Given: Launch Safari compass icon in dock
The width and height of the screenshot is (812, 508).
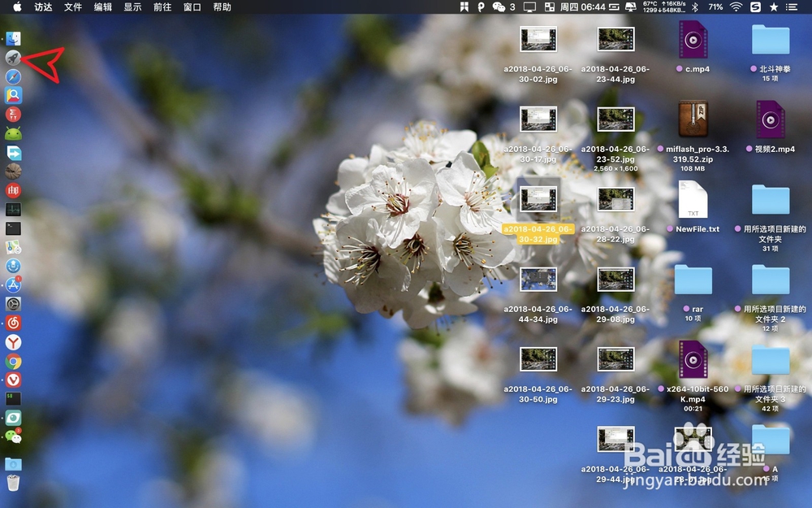Looking at the screenshot, I should pyautogui.click(x=14, y=76).
